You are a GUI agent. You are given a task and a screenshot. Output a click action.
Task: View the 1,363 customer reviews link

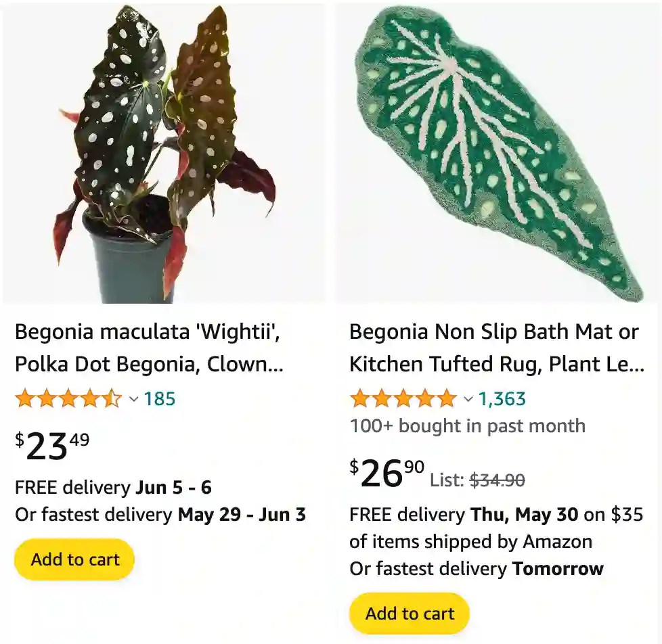click(504, 400)
